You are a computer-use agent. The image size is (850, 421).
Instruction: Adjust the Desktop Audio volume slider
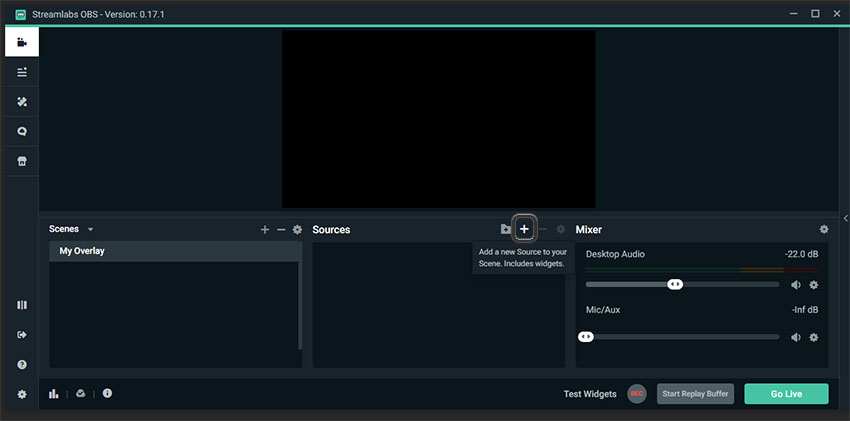pyautogui.click(x=675, y=284)
